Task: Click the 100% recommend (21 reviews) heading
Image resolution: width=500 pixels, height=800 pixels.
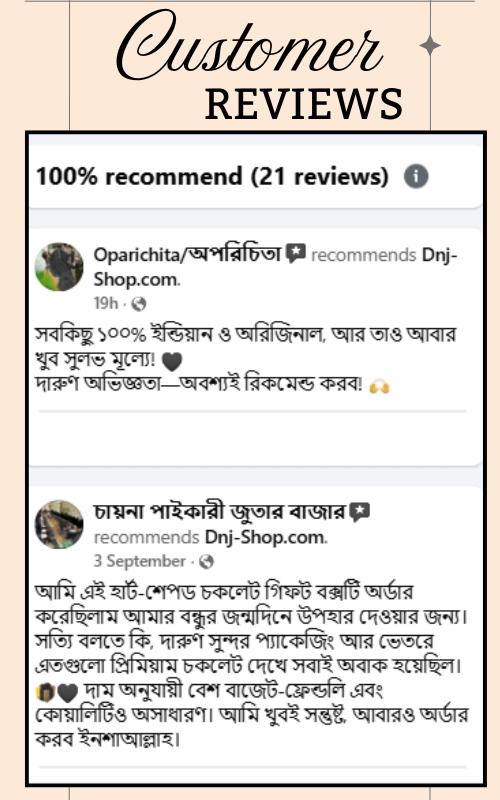Action: 212,177
